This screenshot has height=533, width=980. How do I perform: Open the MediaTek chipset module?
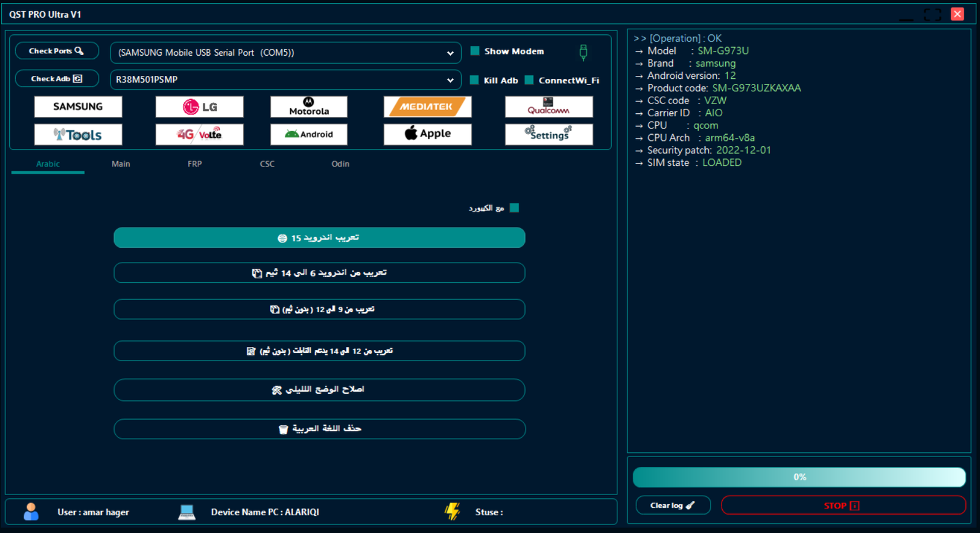pos(428,106)
